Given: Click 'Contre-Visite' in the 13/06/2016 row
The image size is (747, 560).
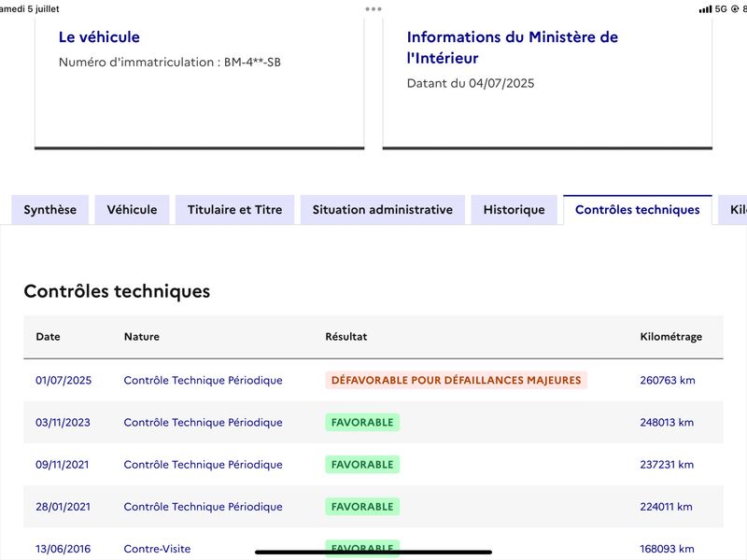Looking at the screenshot, I should coord(157,549).
